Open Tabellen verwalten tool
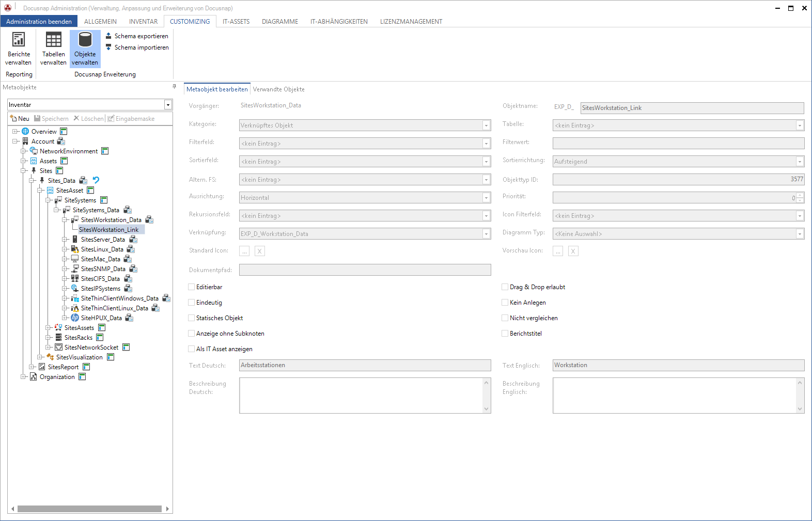 [x=53, y=49]
